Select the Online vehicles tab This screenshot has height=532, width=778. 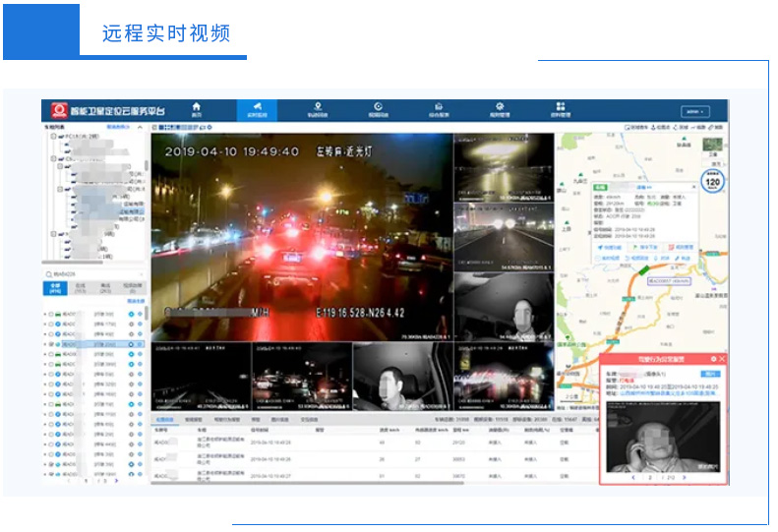(x=82, y=288)
